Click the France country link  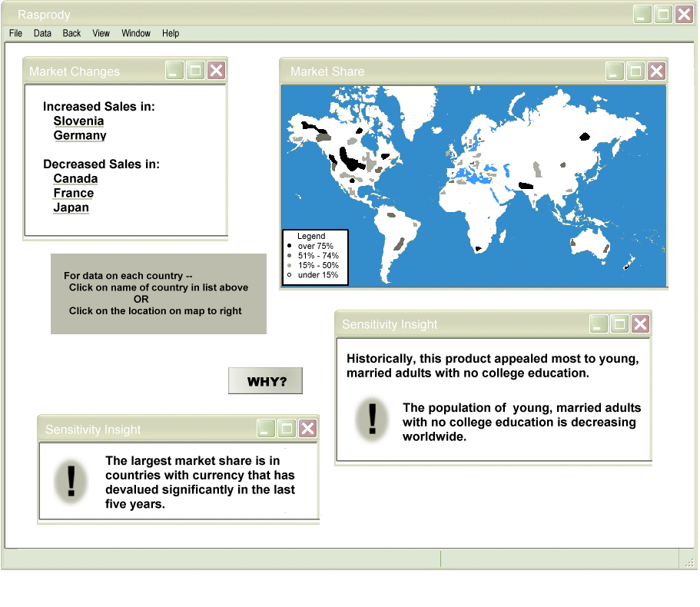click(x=74, y=194)
